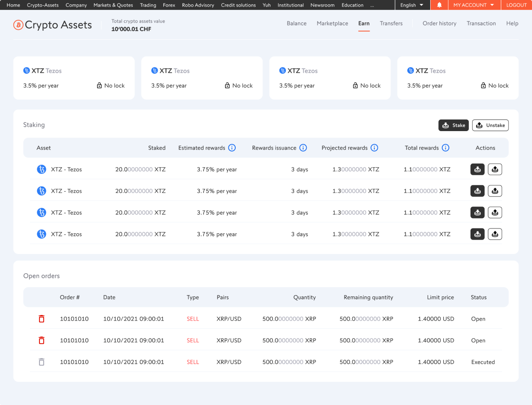Click the dark Stake button above the Staking table
The height and width of the screenshot is (405, 532).
(454, 125)
